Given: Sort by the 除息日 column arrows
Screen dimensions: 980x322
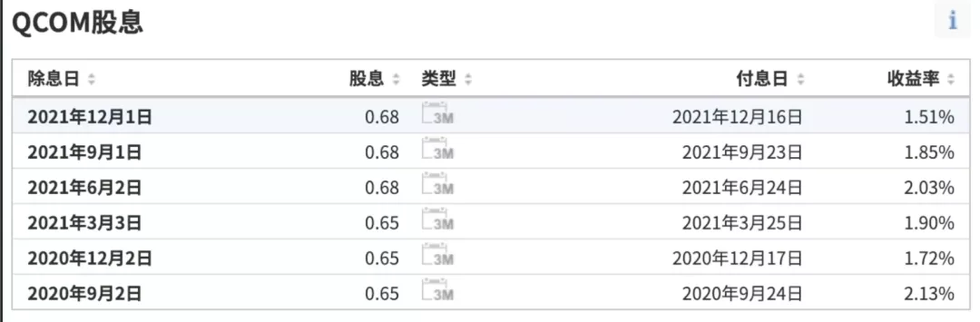Looking at the screenshot, I should (x=91, y=79).
